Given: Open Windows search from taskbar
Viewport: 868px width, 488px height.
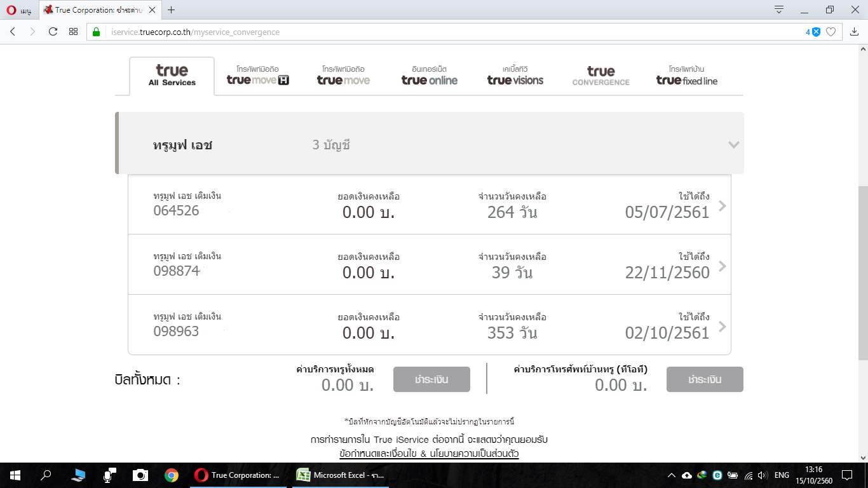Looking at the screenshot, I should 46,475.
